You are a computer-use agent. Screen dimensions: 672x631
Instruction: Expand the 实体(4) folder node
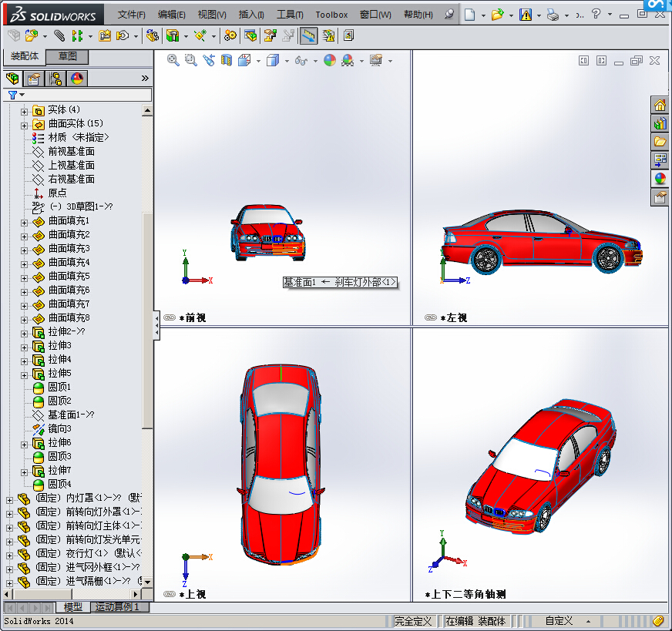click(x=24, y=112)
